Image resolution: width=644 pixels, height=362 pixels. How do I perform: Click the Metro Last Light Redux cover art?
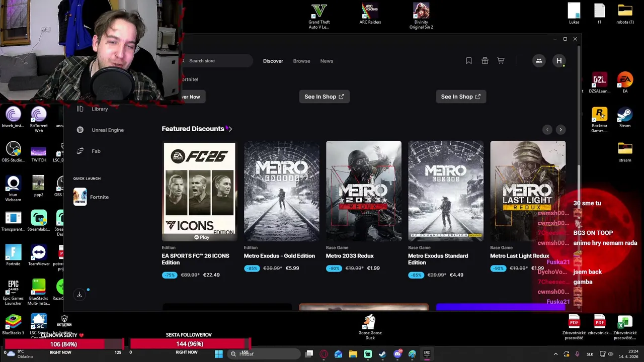point(528,191)
